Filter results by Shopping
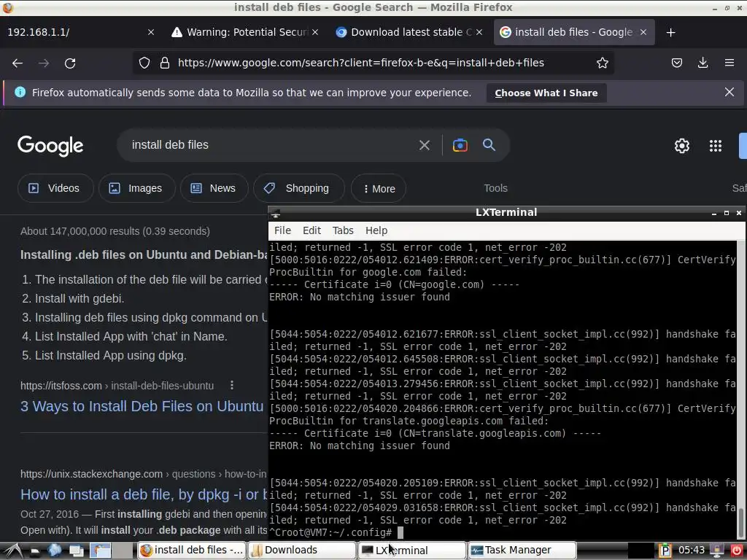The width and height of the screenshot is (747, 560). coord(298,188)
